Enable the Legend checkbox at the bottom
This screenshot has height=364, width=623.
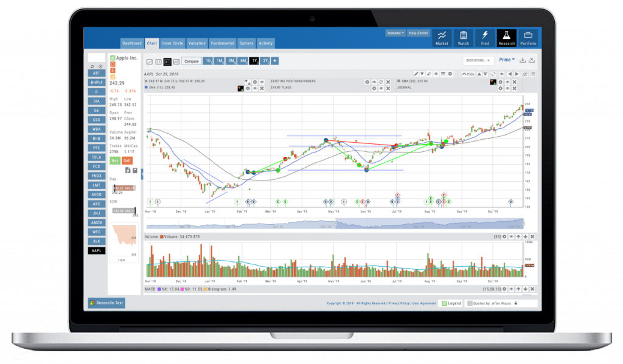(445, 303)
